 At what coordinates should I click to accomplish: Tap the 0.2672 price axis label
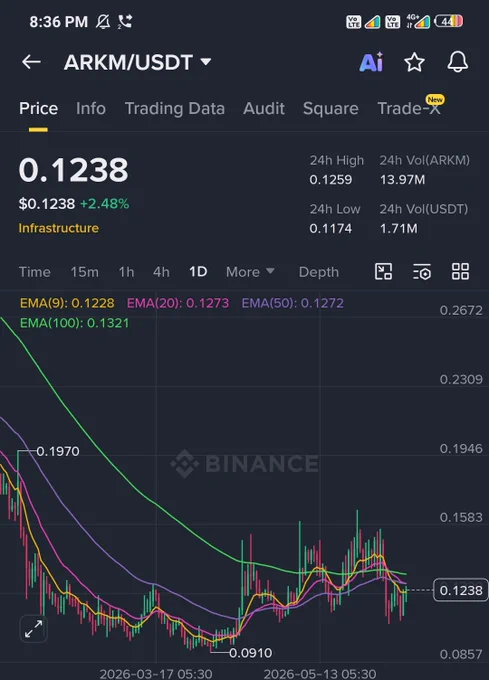click(461, 311)
